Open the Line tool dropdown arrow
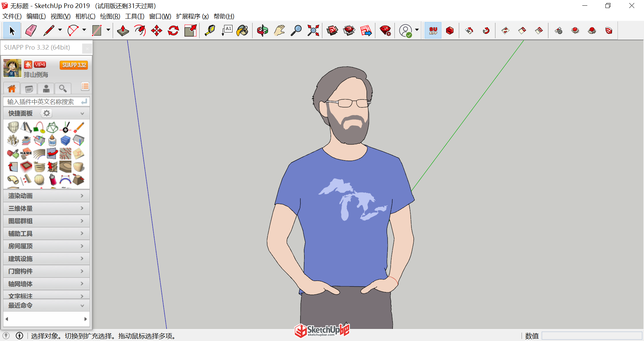Screen dimensions: 644x341 point(60,30)
